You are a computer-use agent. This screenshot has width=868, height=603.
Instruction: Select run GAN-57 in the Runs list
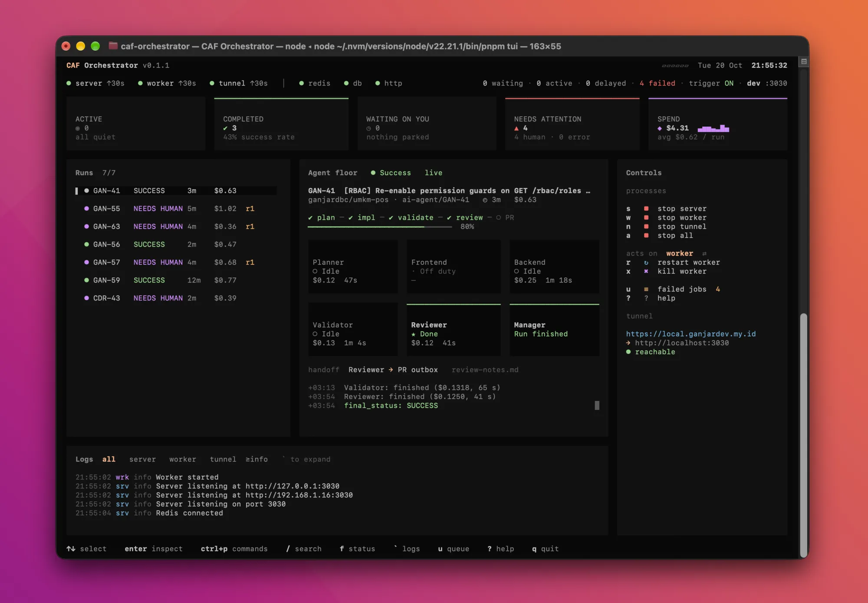[x=176, y=262]
